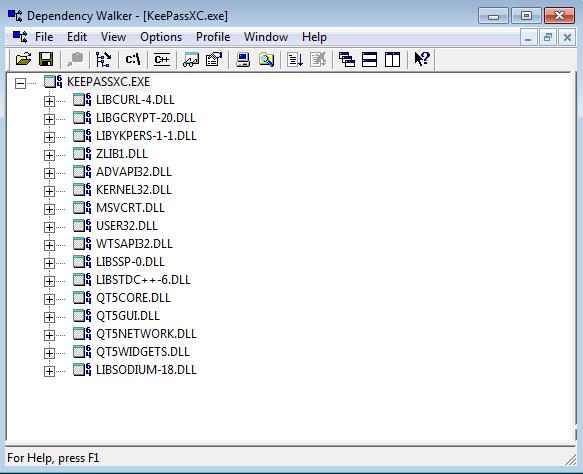Click module icon beside KEEPASSXC.EXE

click(x=53, y=81)
